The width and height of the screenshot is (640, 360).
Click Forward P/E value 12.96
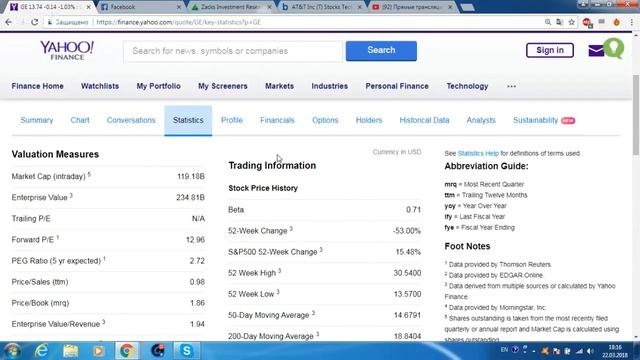(x=196, y=240)
